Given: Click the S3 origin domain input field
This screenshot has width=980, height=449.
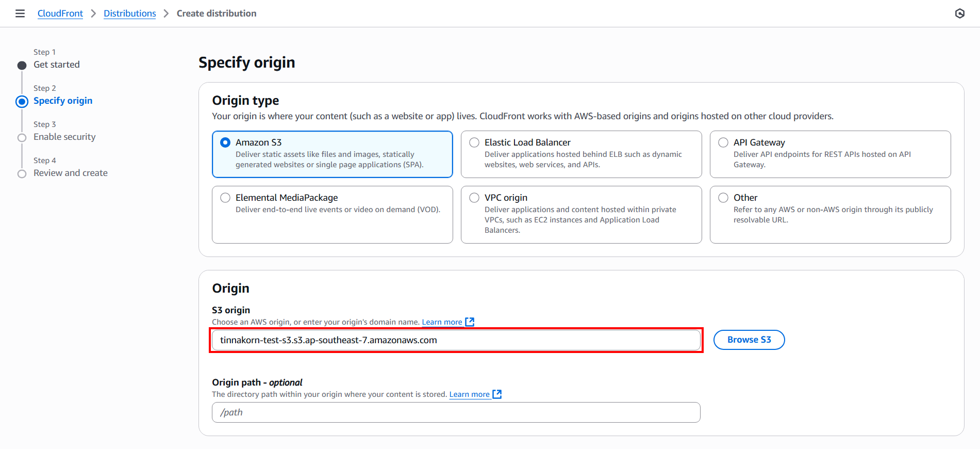Looking at the screenshot, I should click(456, 340).
